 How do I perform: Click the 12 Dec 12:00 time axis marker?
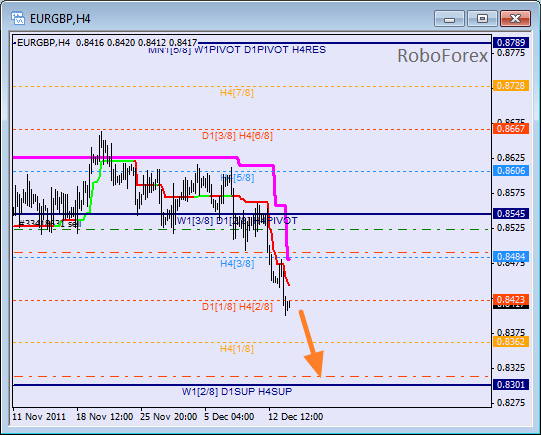pyautogui.click(x=296, y=417)
